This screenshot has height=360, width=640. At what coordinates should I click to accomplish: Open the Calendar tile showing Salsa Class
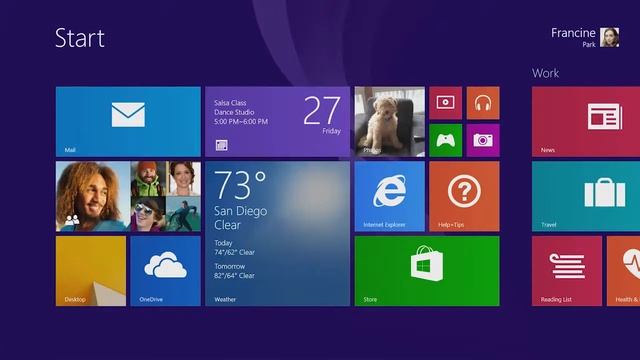[278, 121]
